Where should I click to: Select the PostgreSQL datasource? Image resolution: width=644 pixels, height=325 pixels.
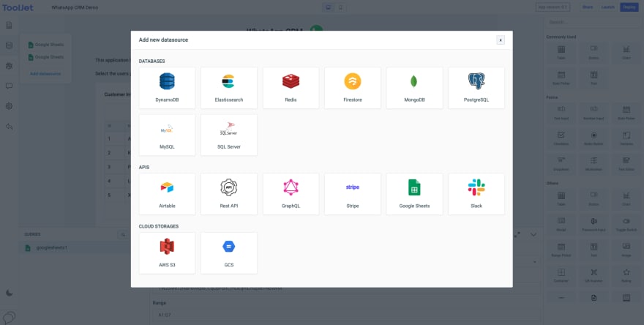click(x=476, y=88)
